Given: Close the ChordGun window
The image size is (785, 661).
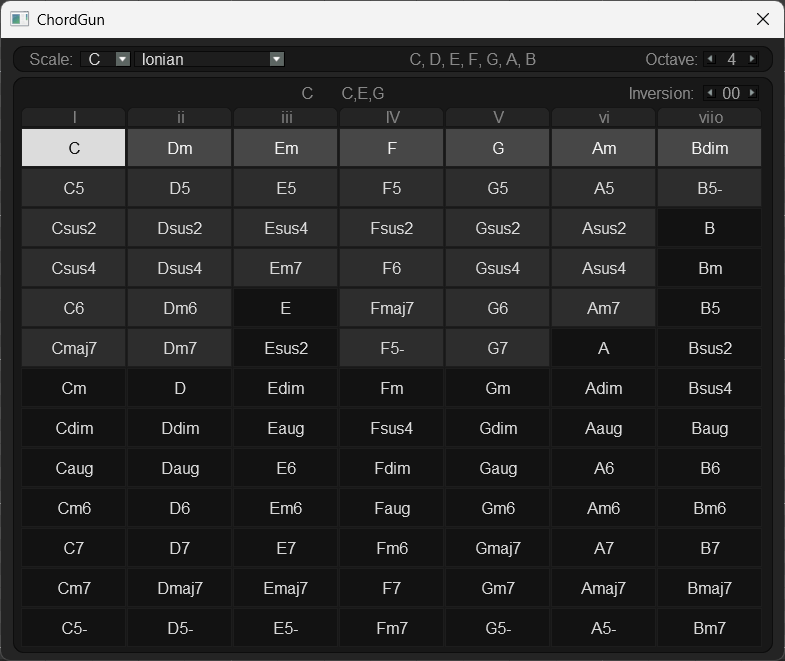Looking at the screenshot, I should (x=763, y=19).
